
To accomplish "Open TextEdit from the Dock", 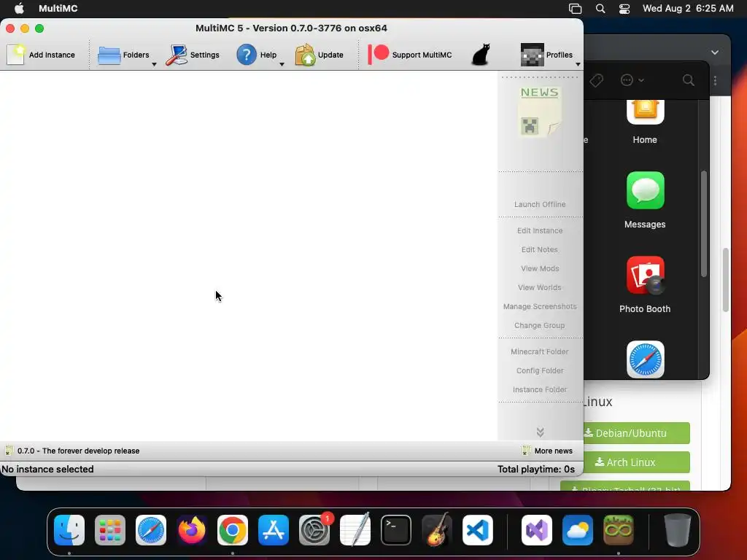I will point(355,530).
